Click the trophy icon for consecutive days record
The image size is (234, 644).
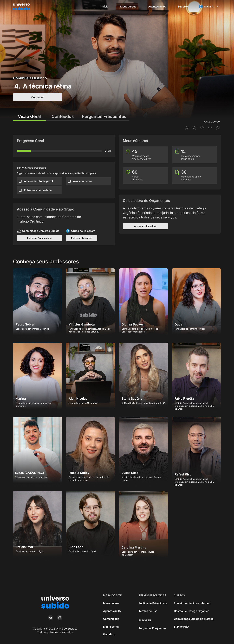pos(128,151)
